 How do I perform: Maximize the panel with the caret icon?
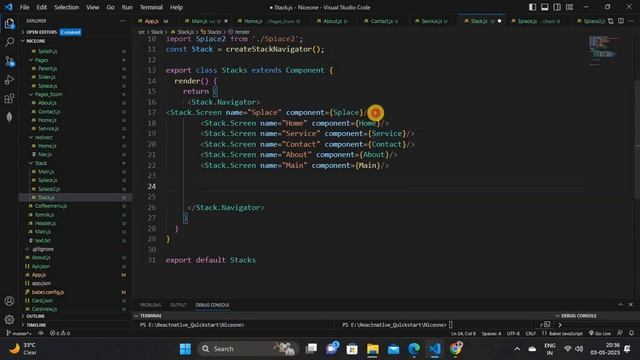click(620, 304)
